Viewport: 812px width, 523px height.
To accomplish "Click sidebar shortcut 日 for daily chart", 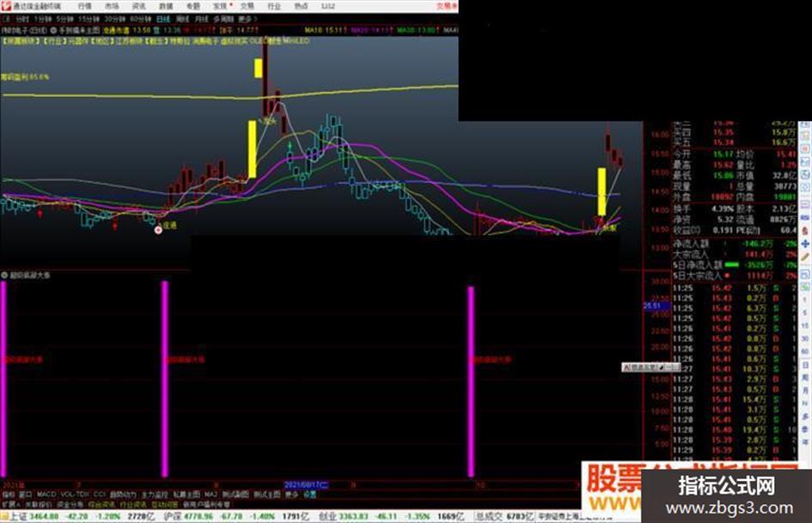I will tap(805, 365).
